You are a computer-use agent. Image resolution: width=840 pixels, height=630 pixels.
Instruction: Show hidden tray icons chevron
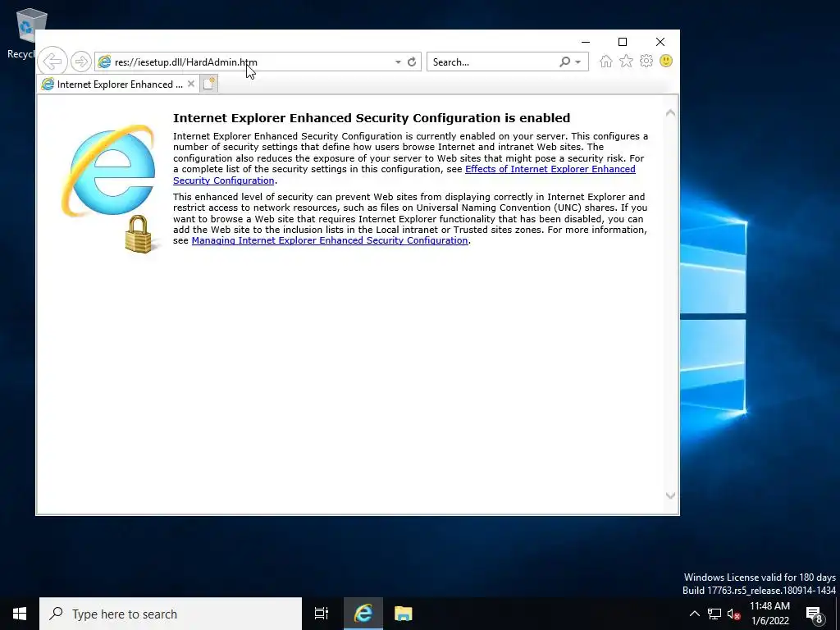pyautogui.click(x=694, y=614)
